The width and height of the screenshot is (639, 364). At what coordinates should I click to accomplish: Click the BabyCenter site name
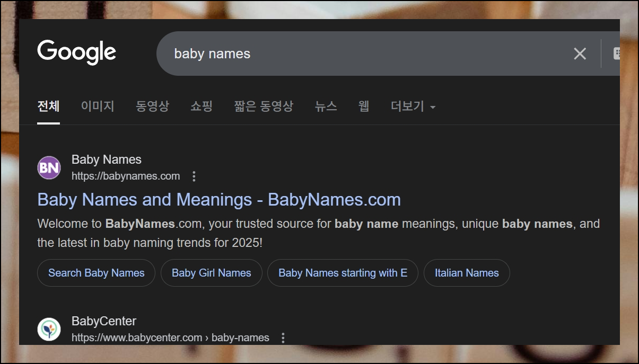(104, 321)
